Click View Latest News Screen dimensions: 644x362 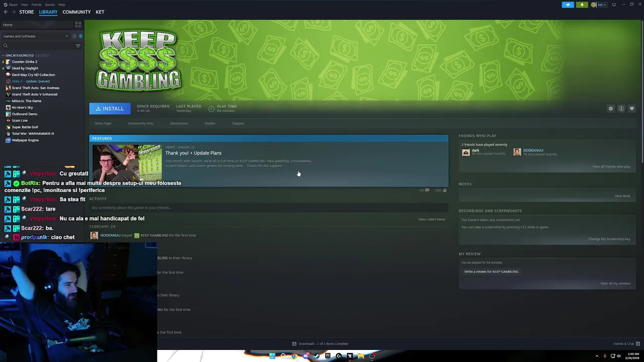pos(432,219)
